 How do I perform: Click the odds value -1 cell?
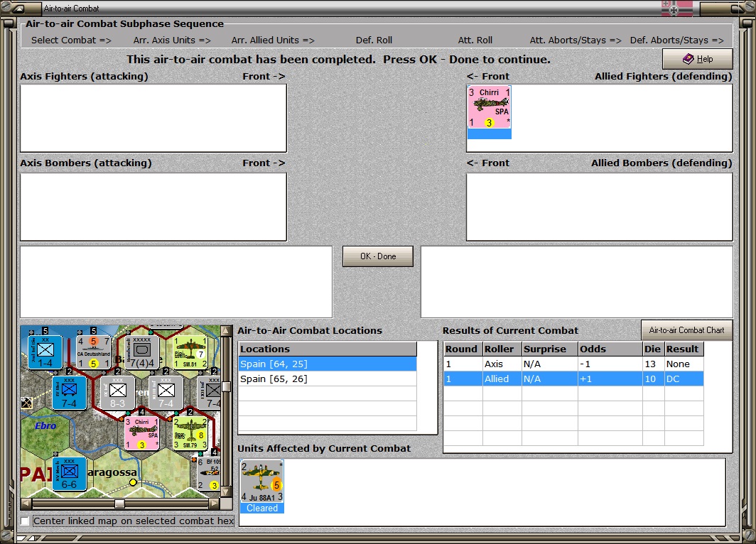click(610, 364)
